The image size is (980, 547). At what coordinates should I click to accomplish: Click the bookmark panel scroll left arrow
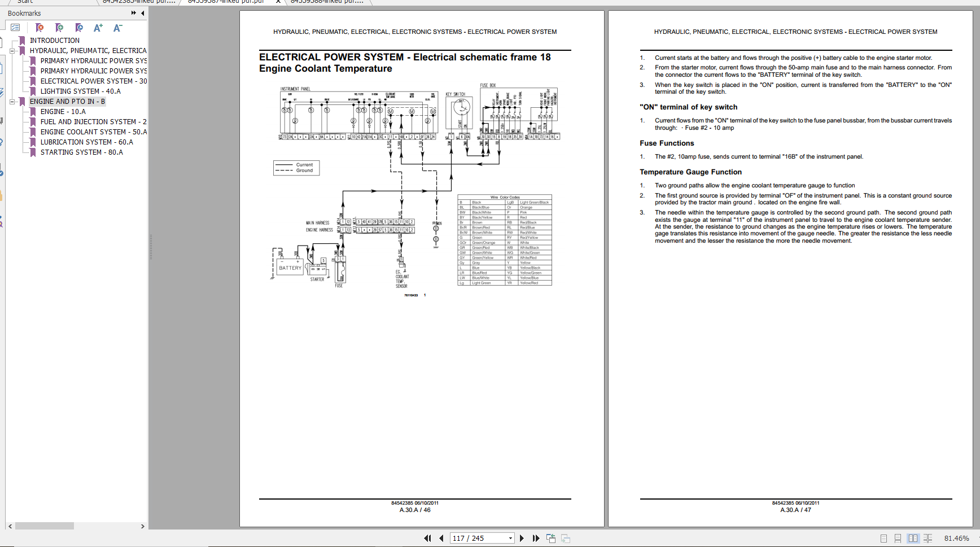point(10,526)
